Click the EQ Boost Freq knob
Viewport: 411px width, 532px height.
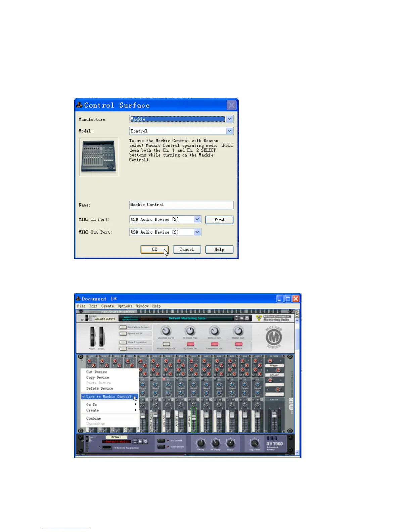pos(190,331)
